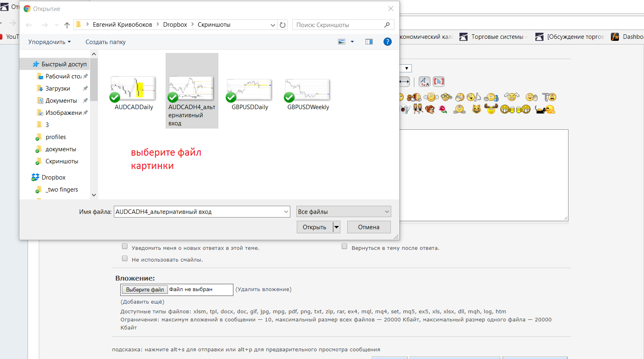Insert the black cat and smiley emoticon

(545, 109)
